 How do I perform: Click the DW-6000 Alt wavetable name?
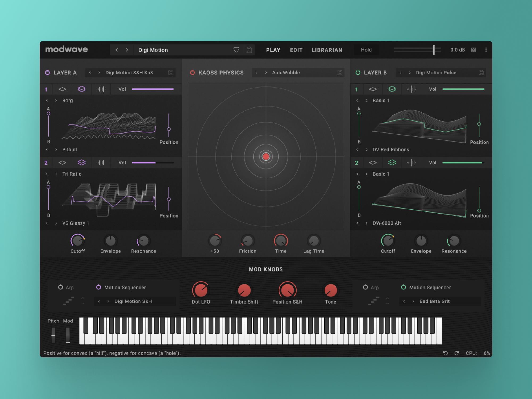coord(387,223)
